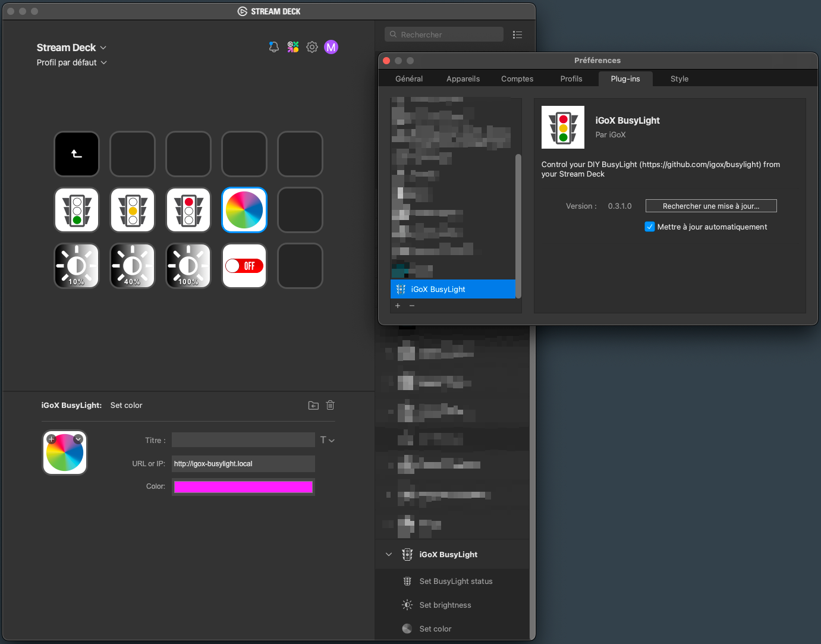This screenshot has height=644, width=821.
Task: Click the trash icon to delete the action
Action: point(330,405)
